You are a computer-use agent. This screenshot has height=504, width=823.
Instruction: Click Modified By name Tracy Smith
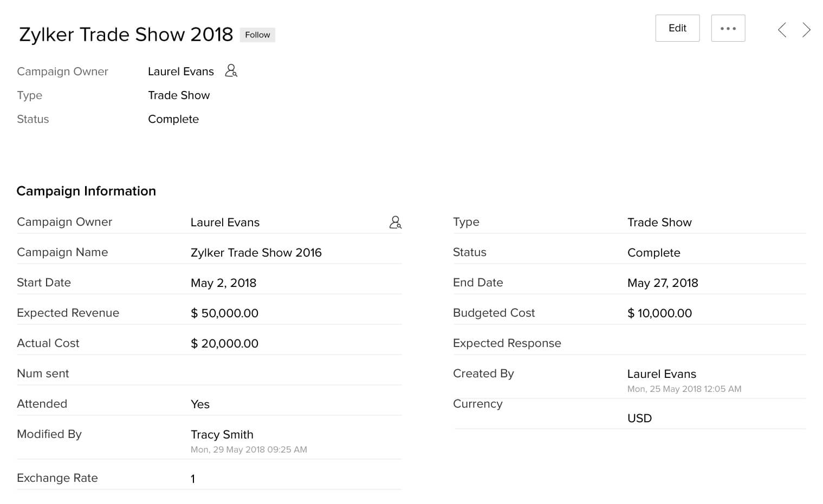[222, 435]
